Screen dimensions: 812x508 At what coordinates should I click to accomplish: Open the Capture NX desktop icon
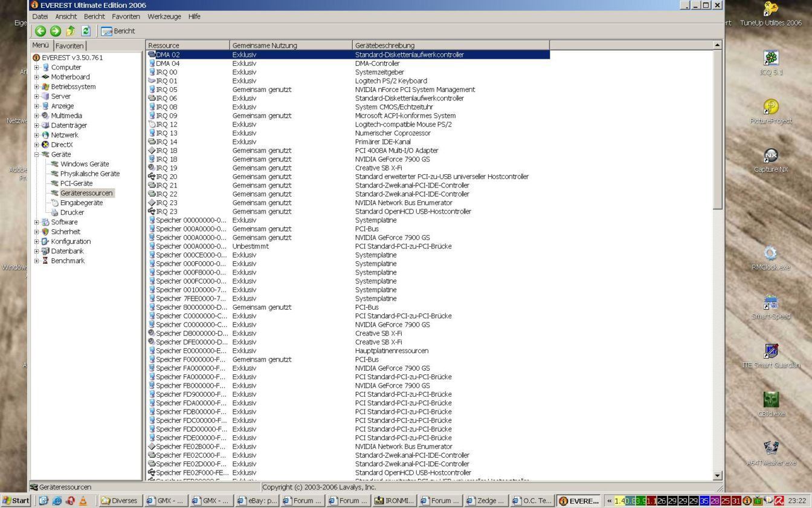(x=771, y=161)
